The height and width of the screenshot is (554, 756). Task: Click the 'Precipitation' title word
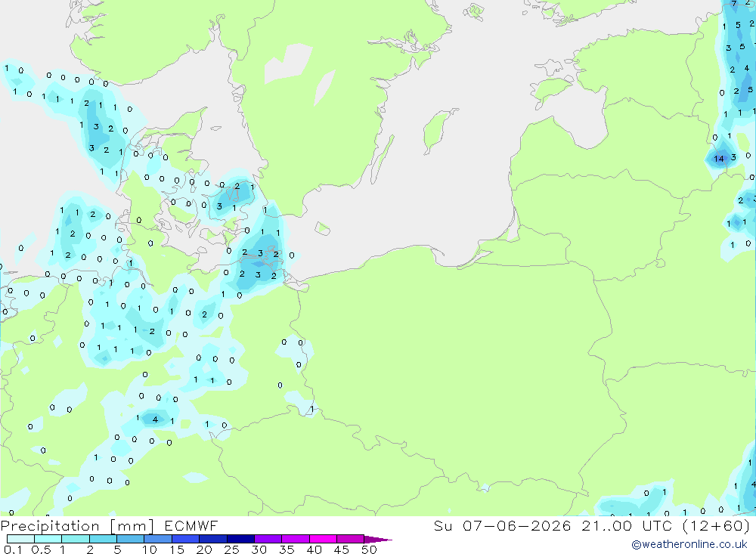coord(50,526)
